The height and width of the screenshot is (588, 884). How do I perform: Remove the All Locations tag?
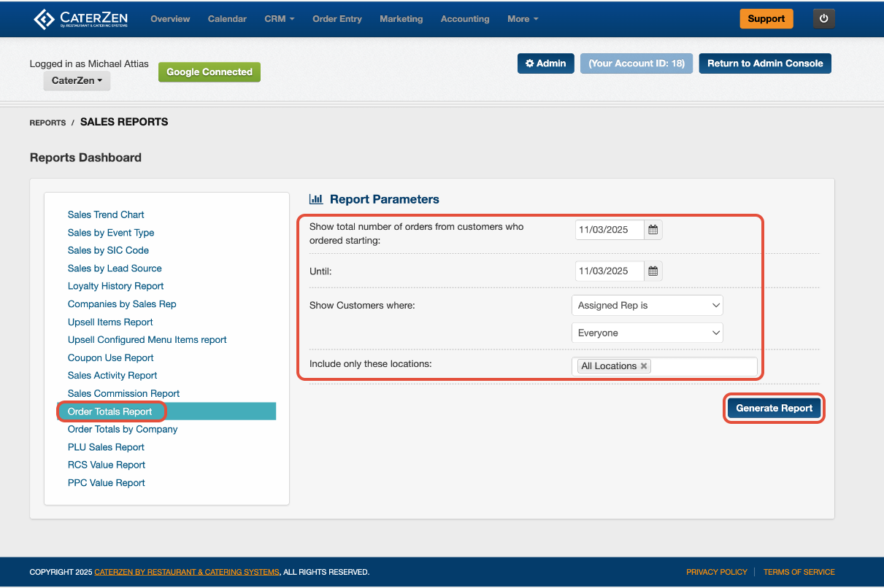coord(644,366)
